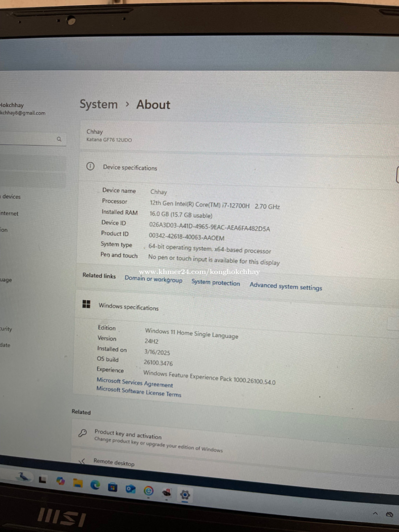This screenshot has width=399, height=532.
Task: Click the bird search highlight icon
Action: (24, 477)
